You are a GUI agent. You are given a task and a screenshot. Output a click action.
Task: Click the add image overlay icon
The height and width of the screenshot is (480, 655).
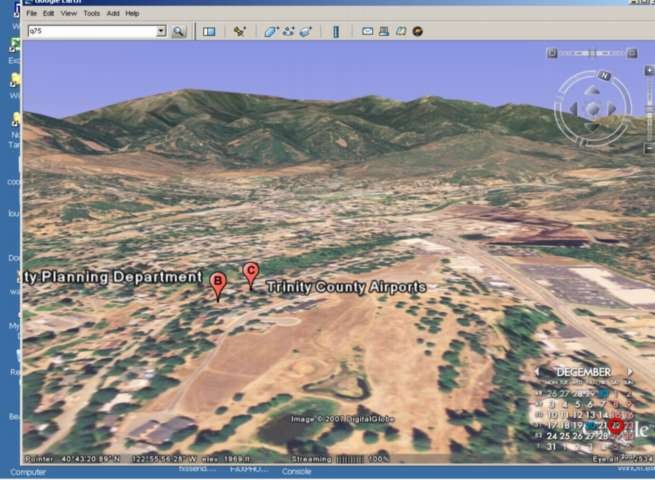point(305,32)
